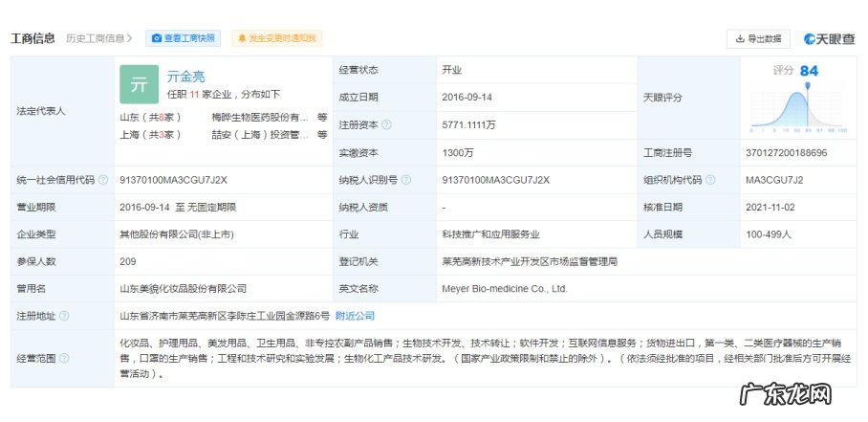The width and height of the screenshot is (868, 422).
Task: Click registration authority 莱芜高新技术产业开发区市场监督管理局
Action: tap(530, 261)
